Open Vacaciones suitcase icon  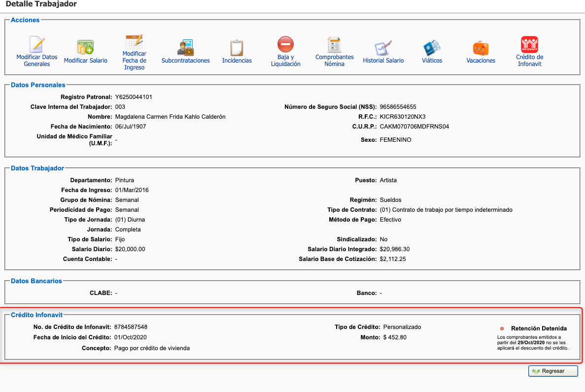[x=481, y=48]
